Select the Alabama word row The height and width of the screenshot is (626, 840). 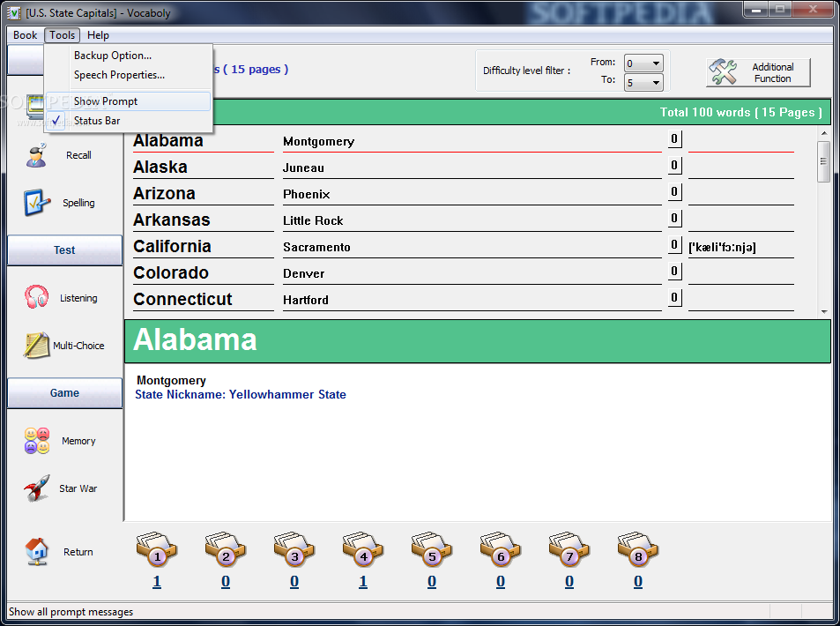click(464, 141)
